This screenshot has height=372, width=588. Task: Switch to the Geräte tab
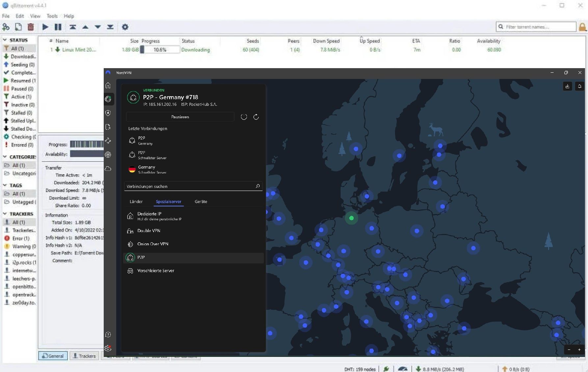[201, 201]
